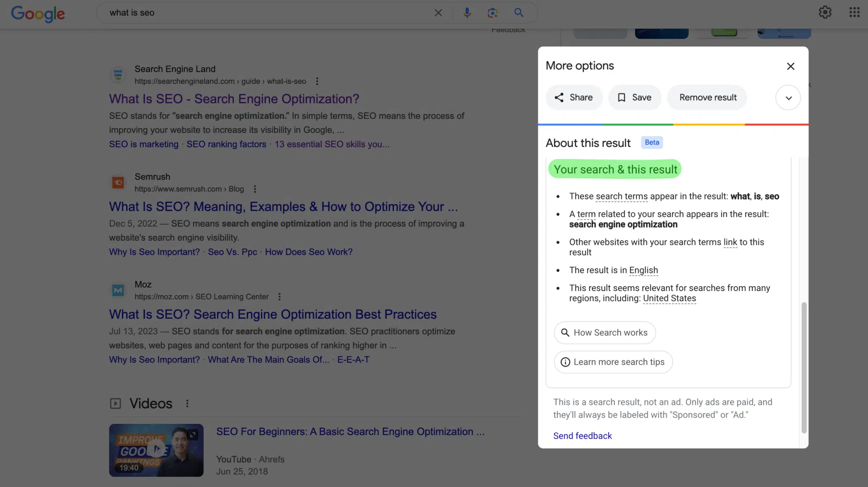This screenshot has height=487, width=868.
Task: Click the 'Videos' section heading
Action: 151,404
